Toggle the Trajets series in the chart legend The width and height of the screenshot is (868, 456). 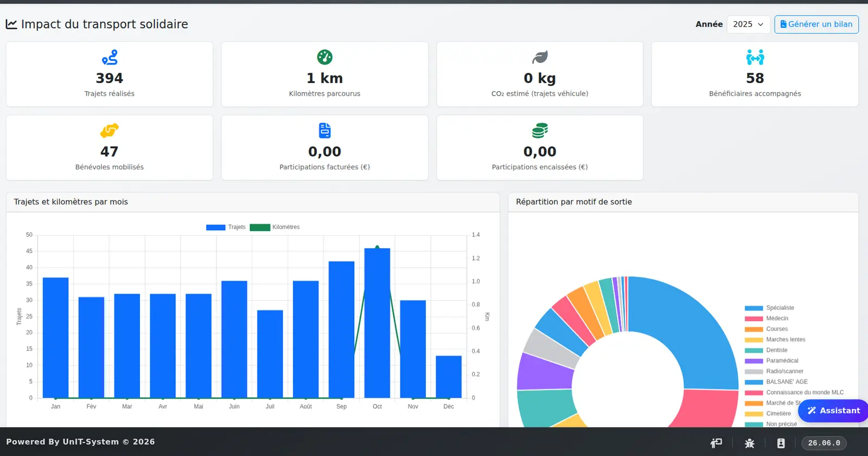(x=226, y=227)
